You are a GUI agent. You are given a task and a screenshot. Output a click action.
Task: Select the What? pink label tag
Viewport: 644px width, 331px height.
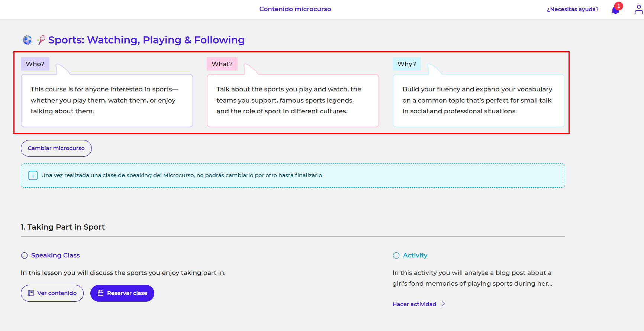tap(222, 64)
